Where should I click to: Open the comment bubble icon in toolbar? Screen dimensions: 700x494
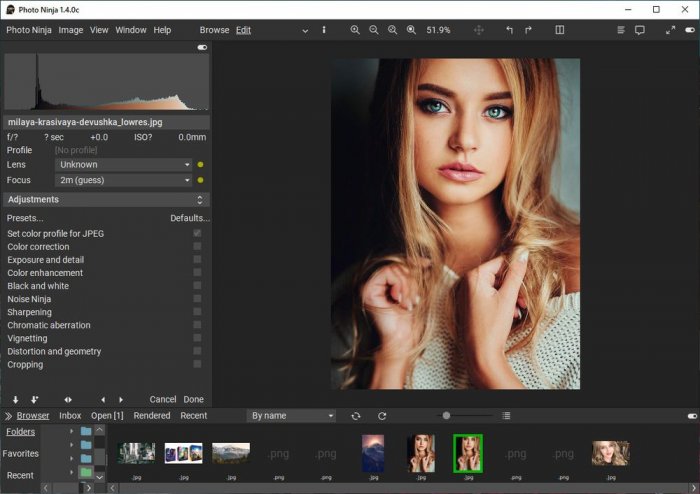(640, 30)
